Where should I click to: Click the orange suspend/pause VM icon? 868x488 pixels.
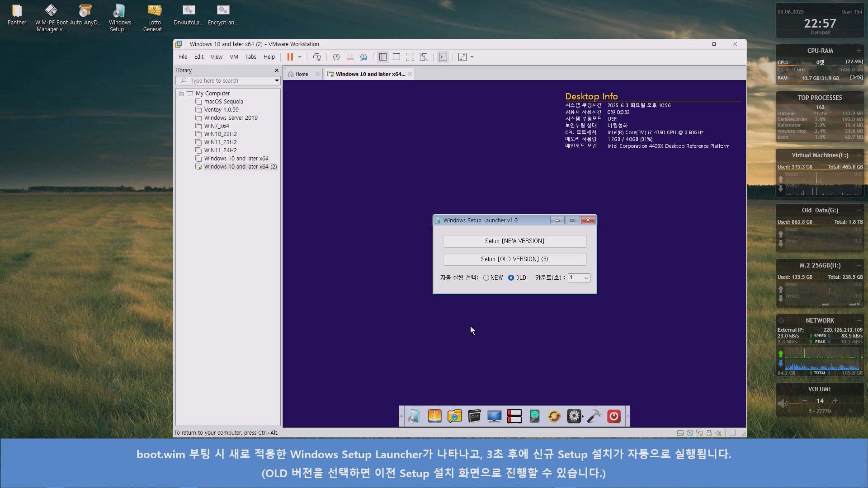pyautogui.click(x=290, y=57)
